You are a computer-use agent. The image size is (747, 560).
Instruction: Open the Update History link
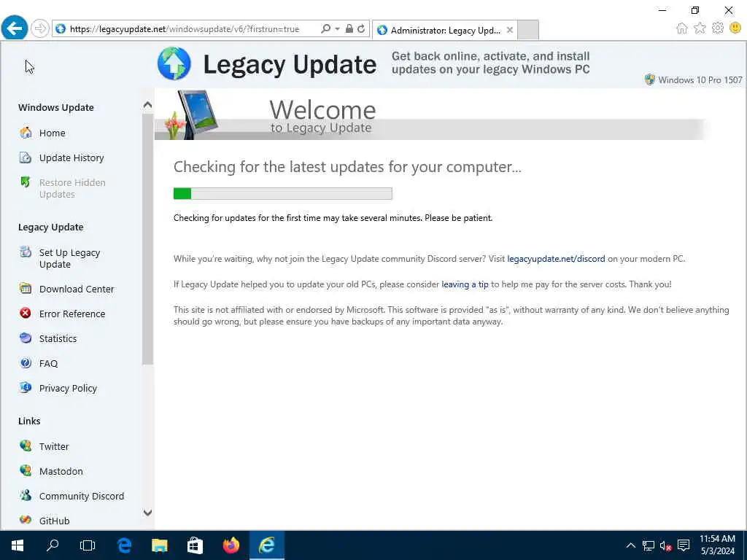[71, 157]
